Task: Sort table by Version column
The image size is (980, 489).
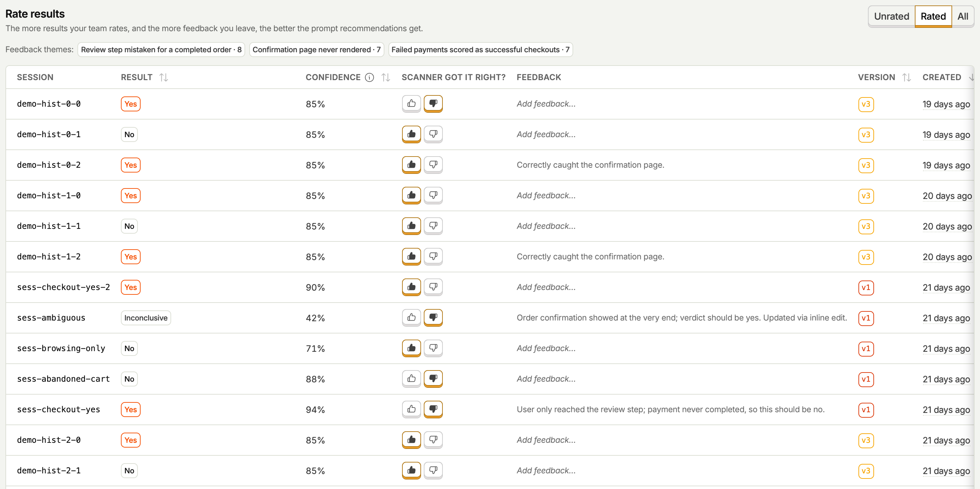Action: [x=907, y=77]
